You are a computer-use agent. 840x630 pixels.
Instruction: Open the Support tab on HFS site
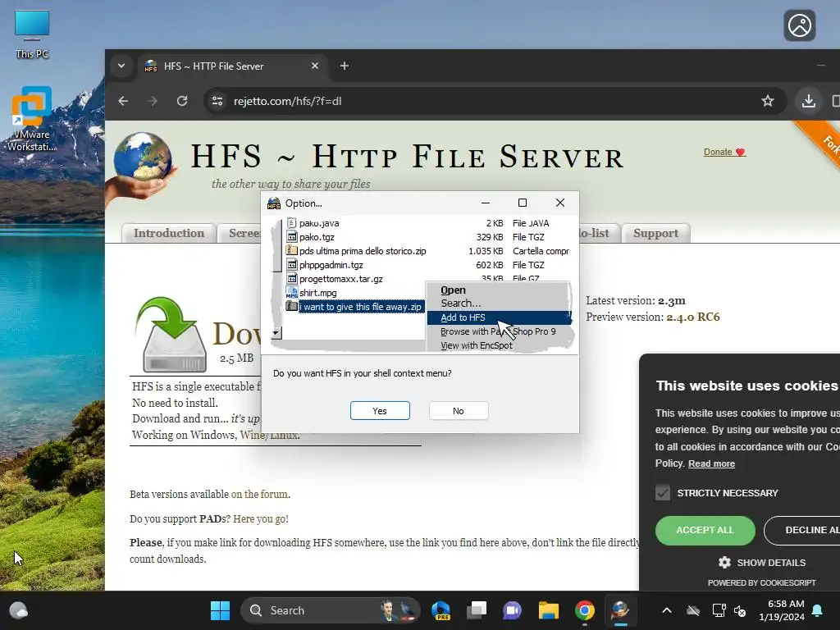(x=655, y=233)
